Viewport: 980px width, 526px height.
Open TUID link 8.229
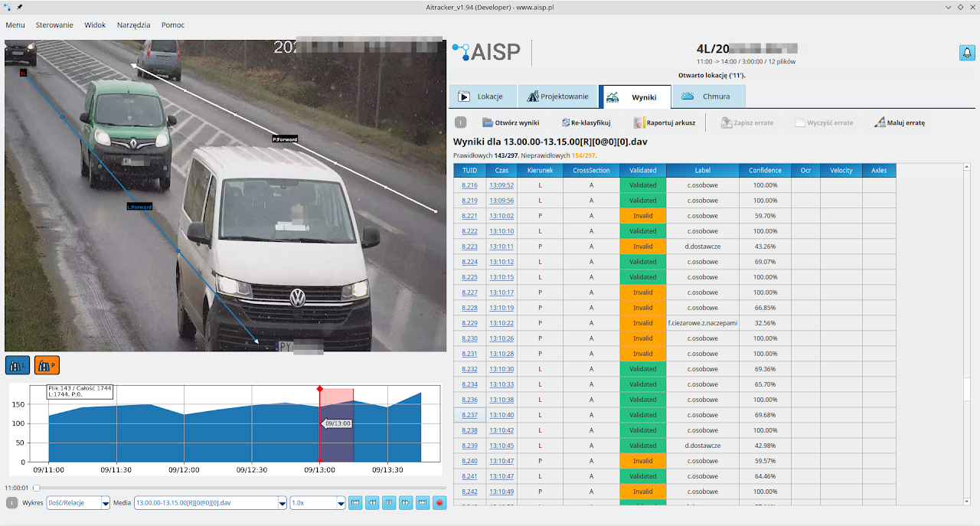(469, 323)
